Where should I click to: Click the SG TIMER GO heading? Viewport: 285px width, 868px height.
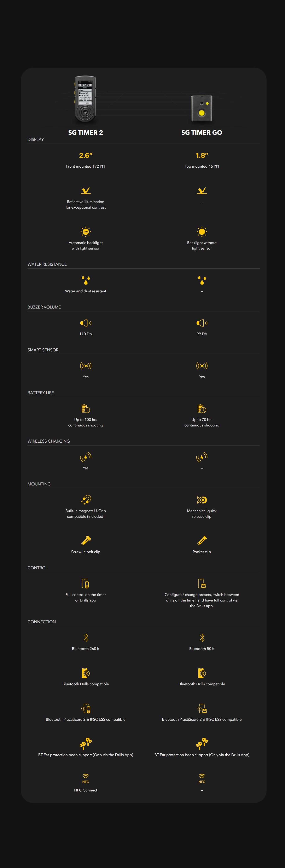(x=202, y=132)
